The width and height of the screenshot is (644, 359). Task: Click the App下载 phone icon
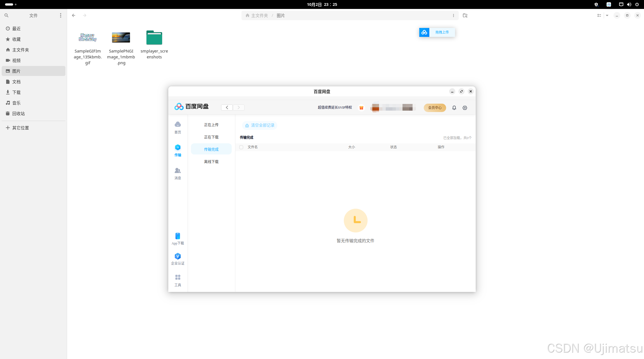pyautogui.click(x=177, y=236)
